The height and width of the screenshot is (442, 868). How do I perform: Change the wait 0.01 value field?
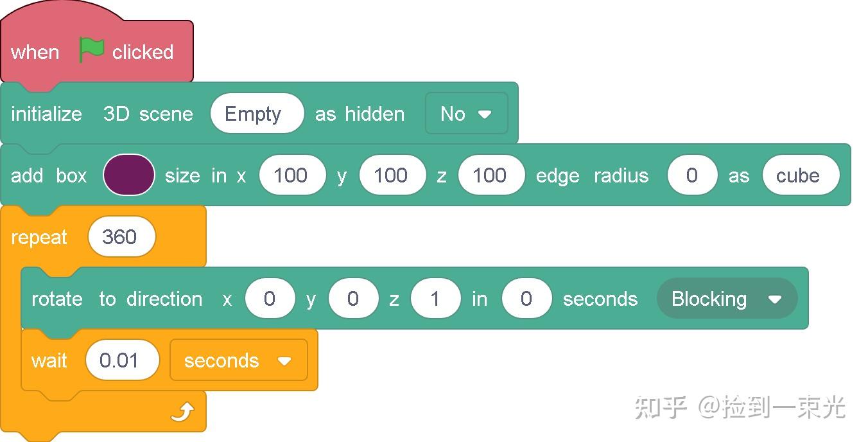pos(121,360)
